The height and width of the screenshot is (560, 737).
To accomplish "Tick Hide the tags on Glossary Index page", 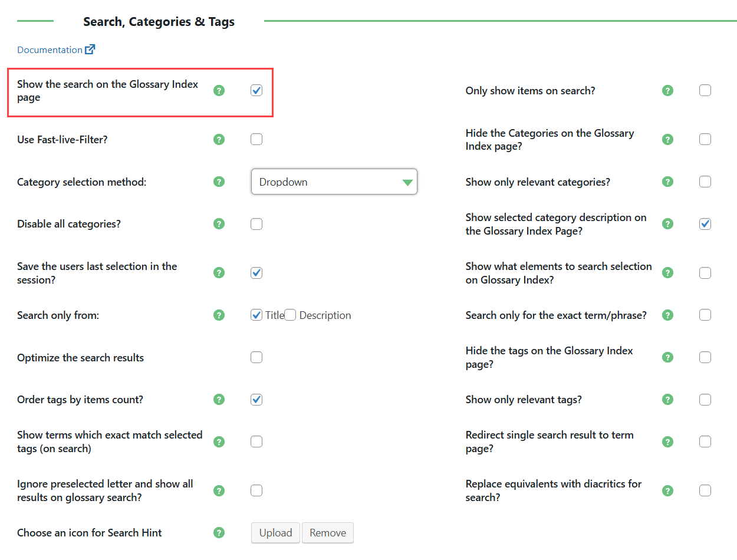I will pos(705,357).
